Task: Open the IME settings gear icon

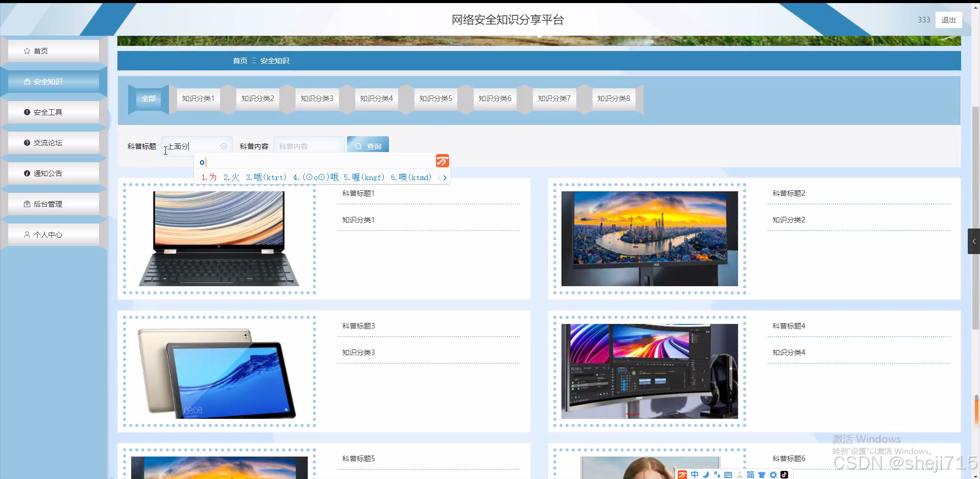Action: tap(773, 475)
